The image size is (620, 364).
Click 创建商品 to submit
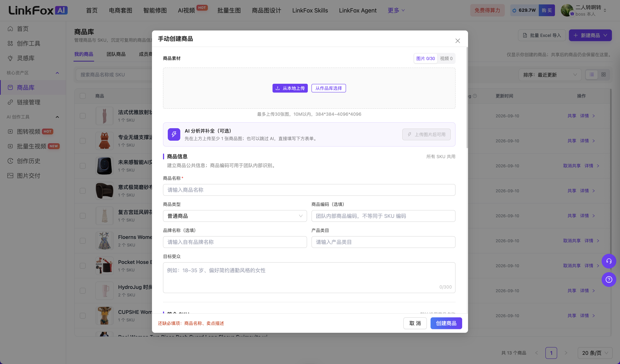[446, 323]
